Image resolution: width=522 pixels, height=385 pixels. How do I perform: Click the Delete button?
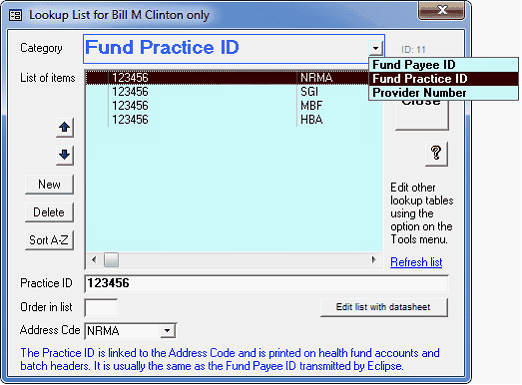(49, 212)
